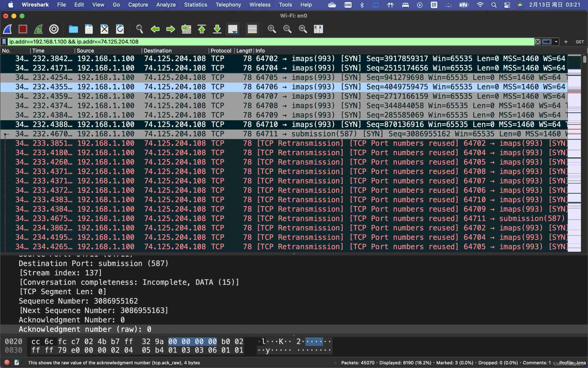Select the 'Destination Port: submission (587)' detail line

coord(93,263)
